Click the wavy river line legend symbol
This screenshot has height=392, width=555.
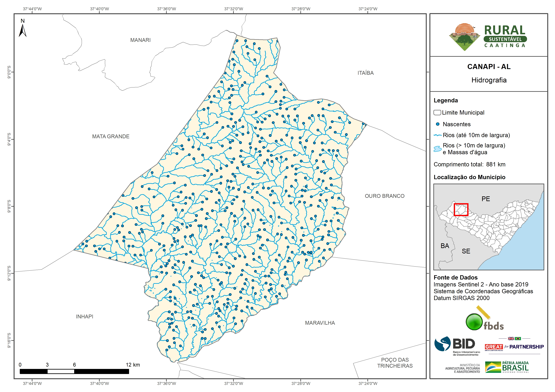437,135
